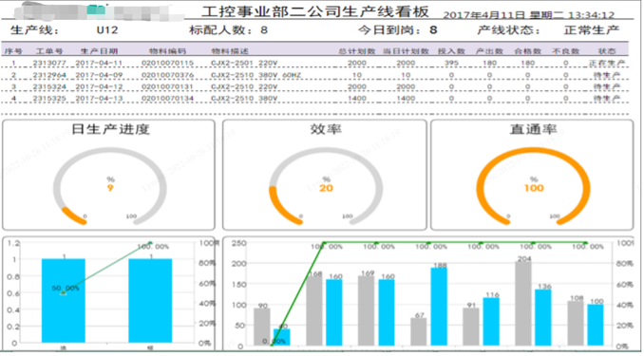Click production date 2017-04-09
Viewport: 644px width, 356px height.
click(99, 75)
